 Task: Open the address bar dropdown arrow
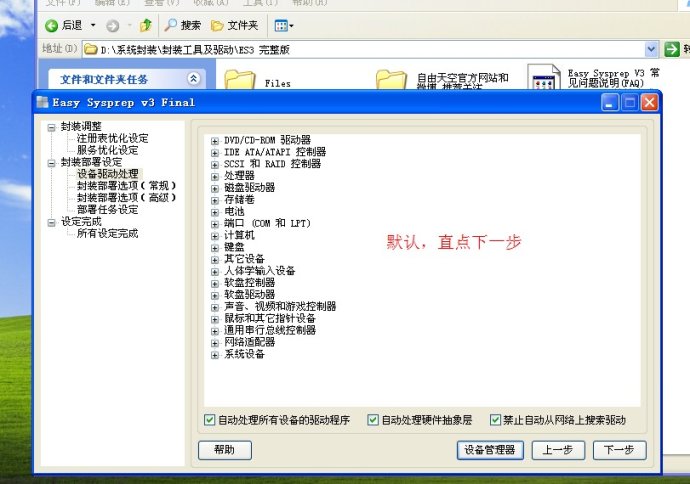pyautogui.click(x=651, y=49)
